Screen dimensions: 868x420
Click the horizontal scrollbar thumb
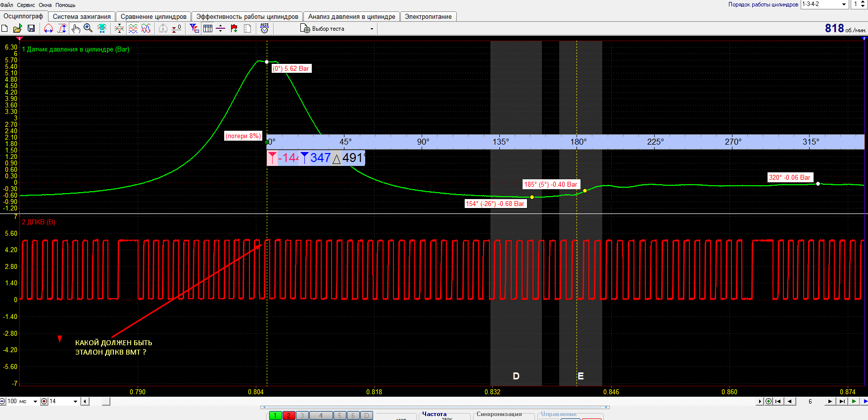[x=106, y=401]
